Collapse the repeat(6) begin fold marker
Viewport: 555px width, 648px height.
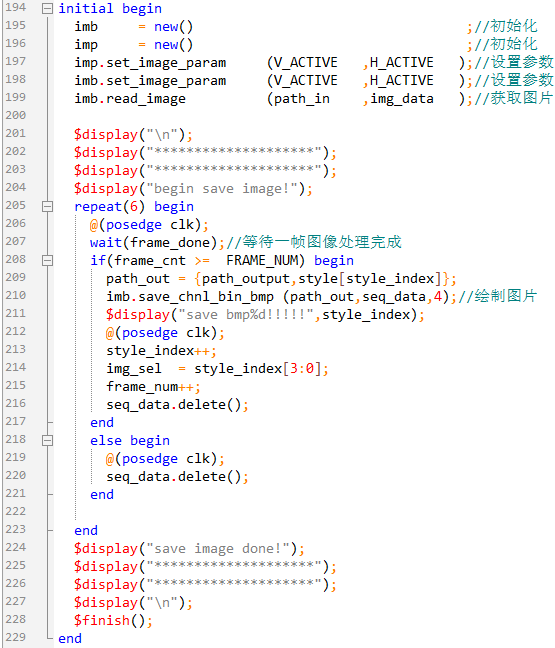point(48,206)
